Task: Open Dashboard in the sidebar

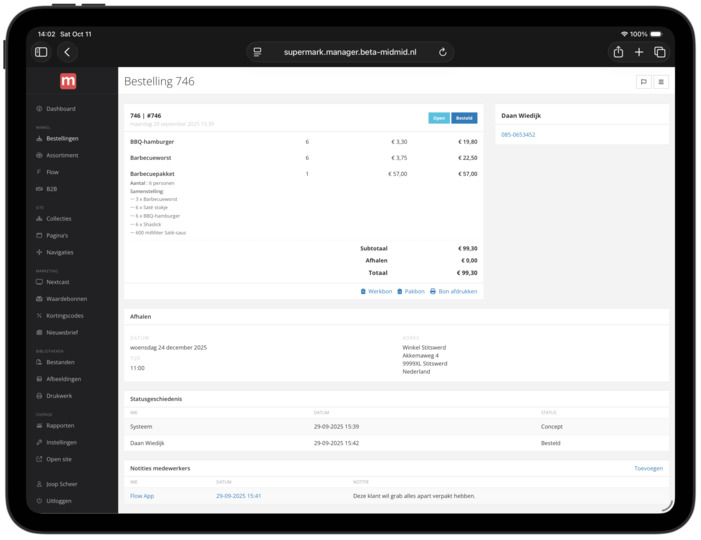Action: [x=60, y=109]
